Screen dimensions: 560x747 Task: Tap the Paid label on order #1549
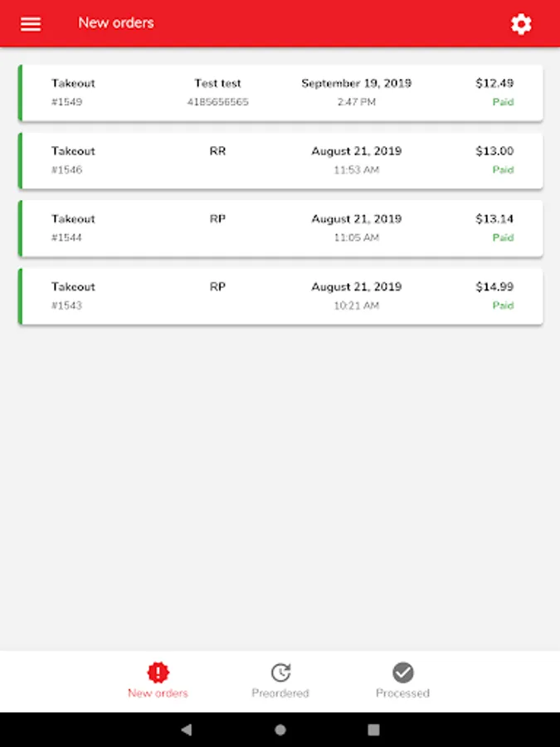point(504,102)
